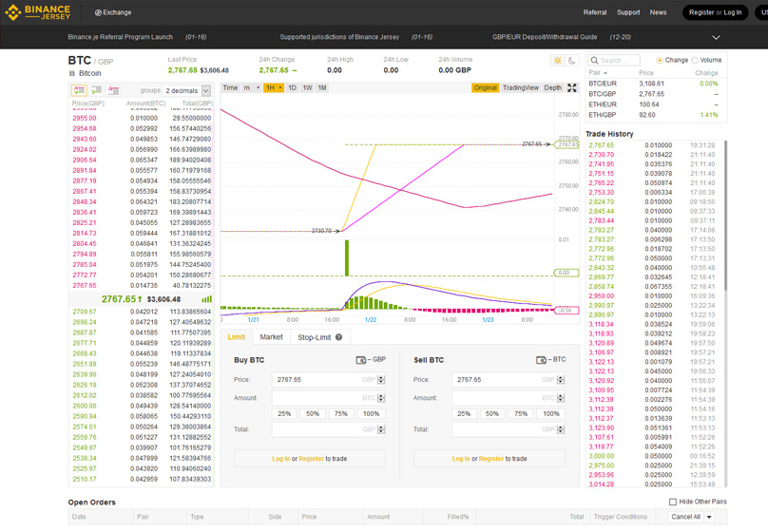Select the Change radio button
Viewport: 768px width, 532px height.
[x=660, y=60]
